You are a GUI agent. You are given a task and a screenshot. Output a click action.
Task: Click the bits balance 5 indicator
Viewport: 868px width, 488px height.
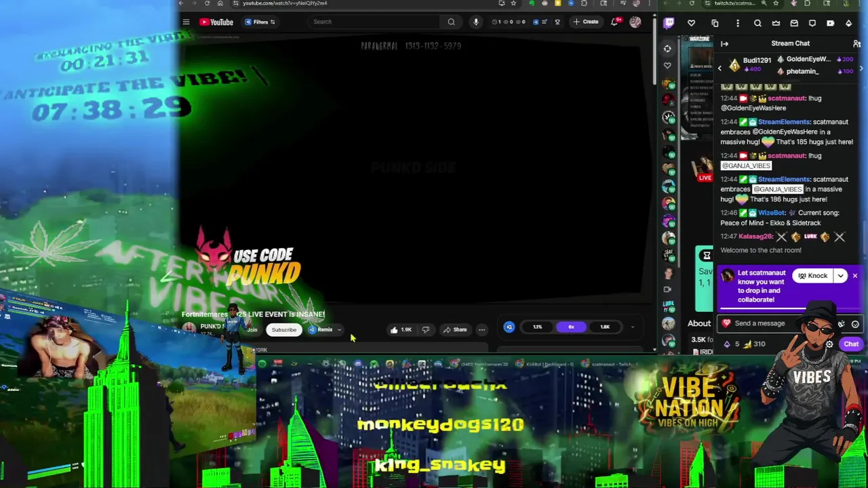coord(732,344)
